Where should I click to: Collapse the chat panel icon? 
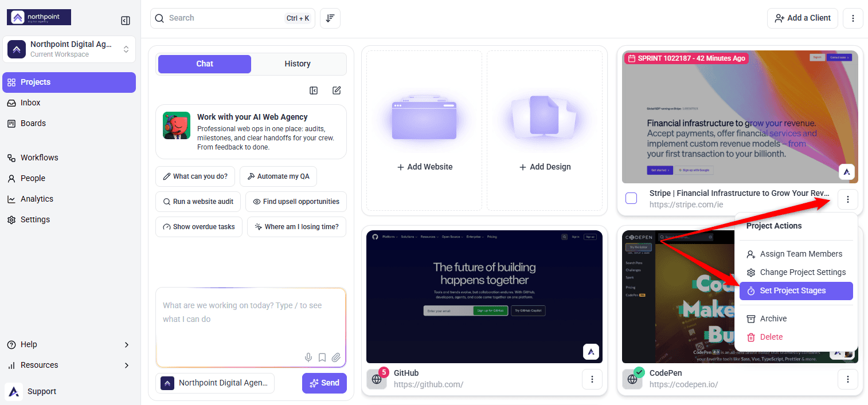point(314,91)
